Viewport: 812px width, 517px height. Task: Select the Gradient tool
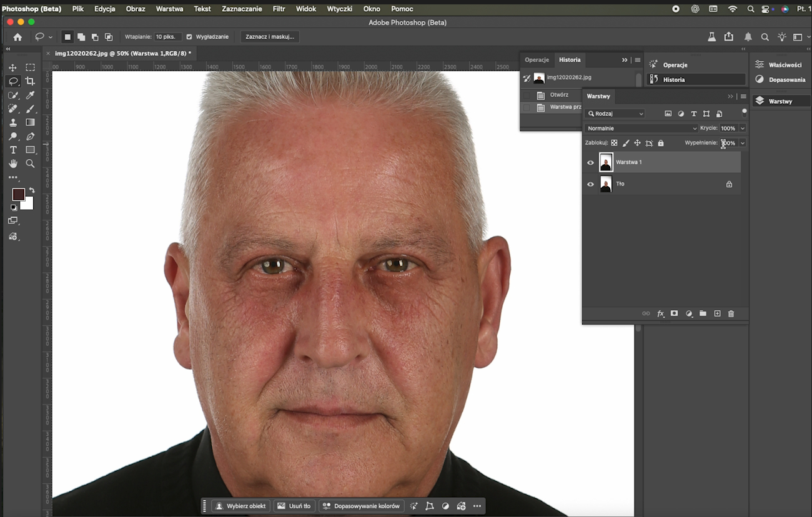[30, 122]
